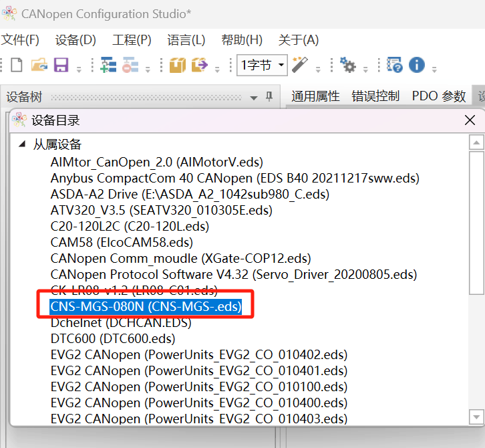This screenshot has height=448, width=485.
Task: Open toolbar overflow arrow after export icon
Action: 217,70
